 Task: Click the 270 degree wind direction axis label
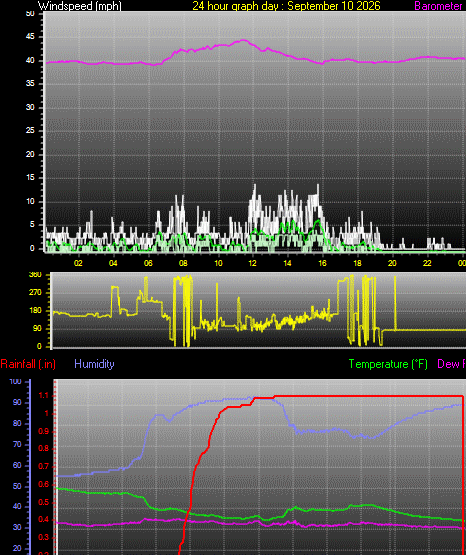35,292
